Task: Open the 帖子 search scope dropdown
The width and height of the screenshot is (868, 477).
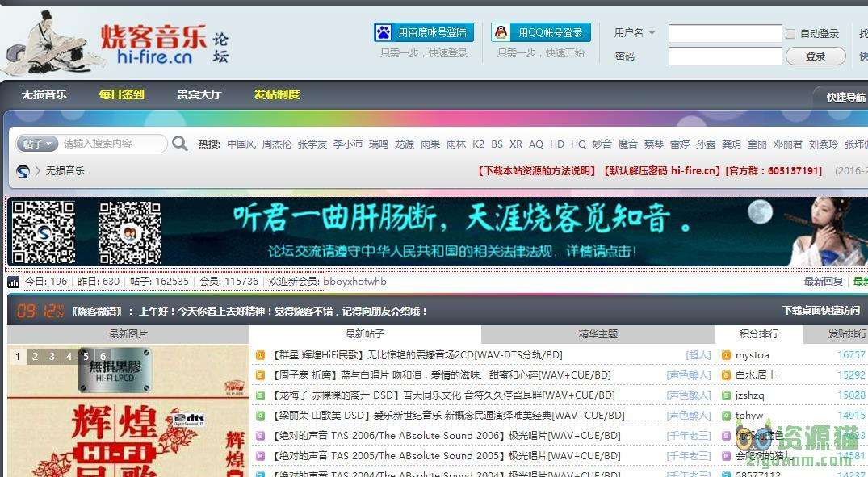Action: [x=37, y=144]
